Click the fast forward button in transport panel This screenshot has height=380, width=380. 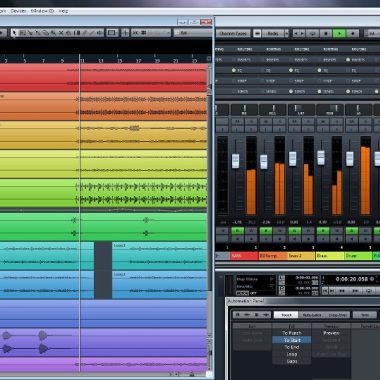point(355,291)
